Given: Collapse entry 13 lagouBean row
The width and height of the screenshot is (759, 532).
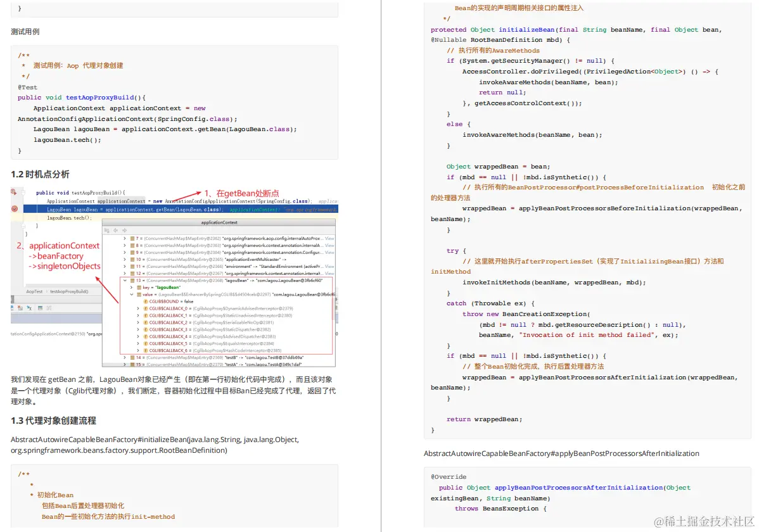Looking at the screenshot, I should [x=125, y=281].
